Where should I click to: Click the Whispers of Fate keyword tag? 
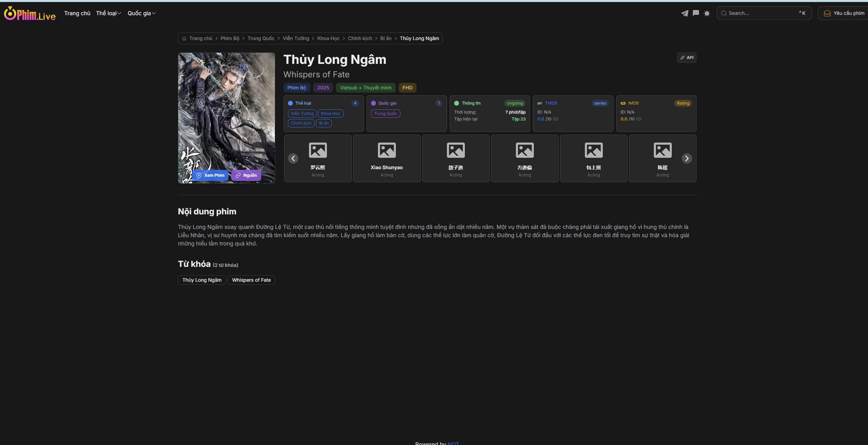[x=251, y=280]
